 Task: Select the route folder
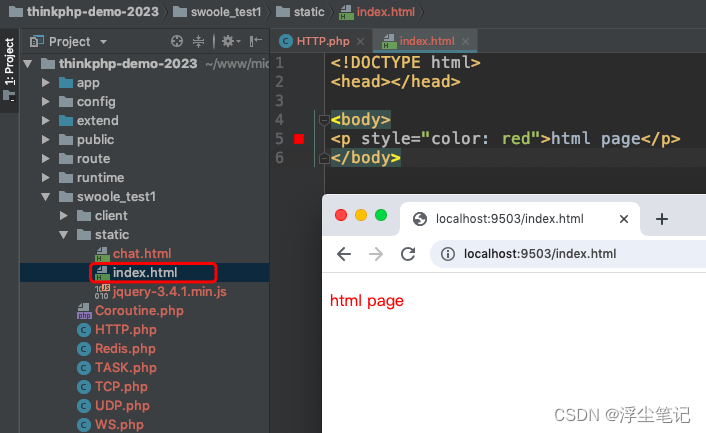[x=85, y=158]
